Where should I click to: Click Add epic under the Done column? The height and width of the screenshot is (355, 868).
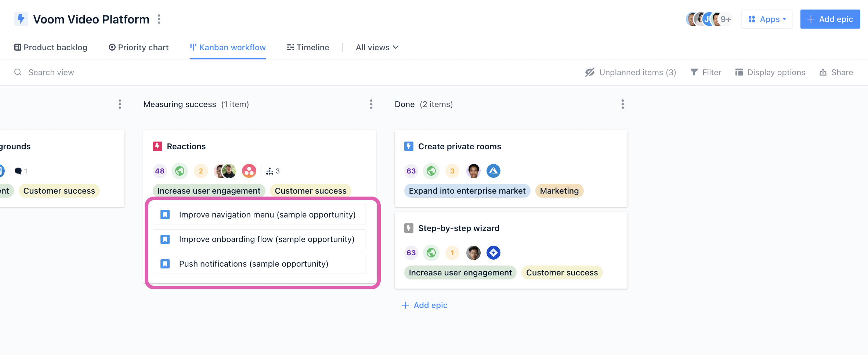[x=424, y=305]
